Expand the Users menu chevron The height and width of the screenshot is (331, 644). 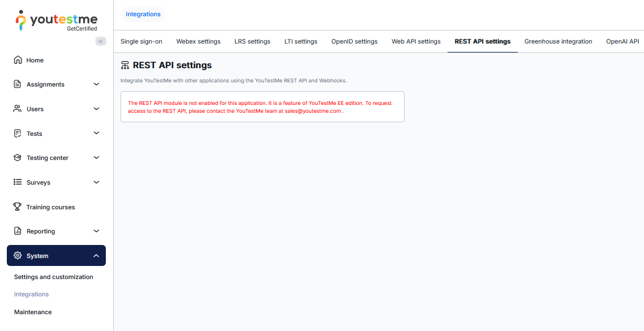click(x=96, y=109)
